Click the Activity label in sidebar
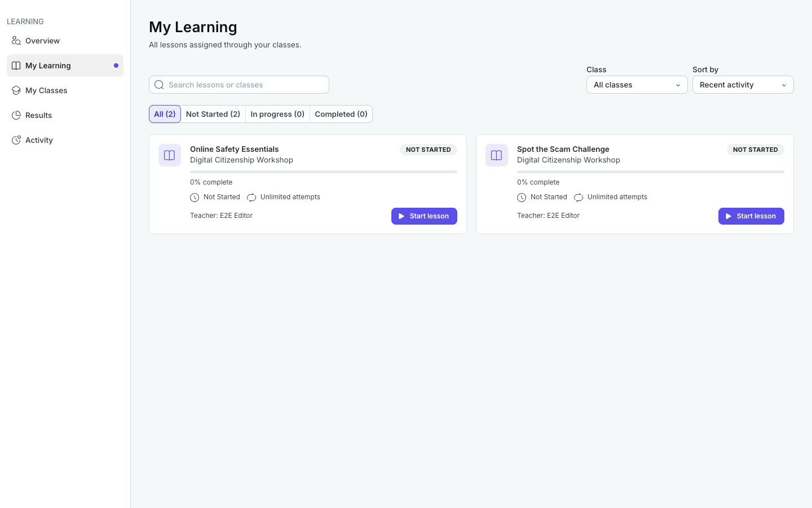This screenshot has width=812, height=508. [x=39, y=140]
